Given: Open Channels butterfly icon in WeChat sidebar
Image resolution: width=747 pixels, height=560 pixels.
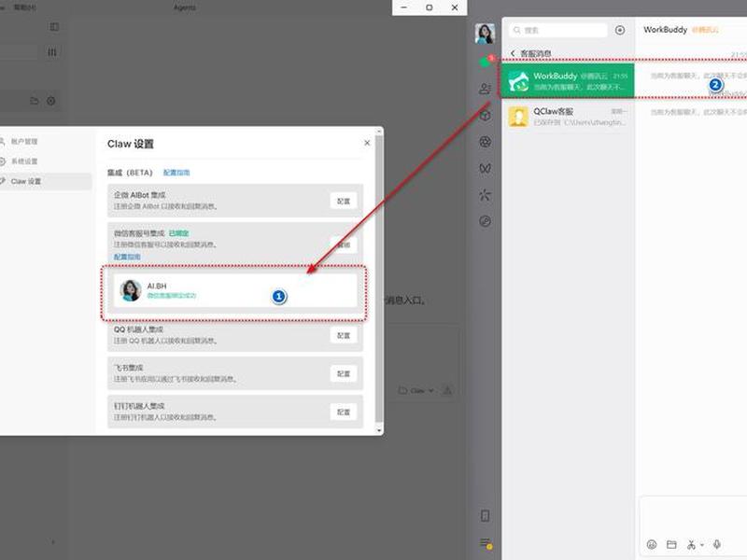Looking at the screenshot, I should [x=485, y=168].
